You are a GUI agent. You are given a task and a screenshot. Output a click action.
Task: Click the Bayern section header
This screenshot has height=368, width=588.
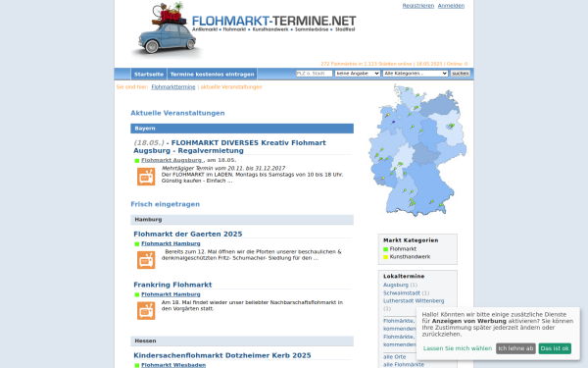242,129
